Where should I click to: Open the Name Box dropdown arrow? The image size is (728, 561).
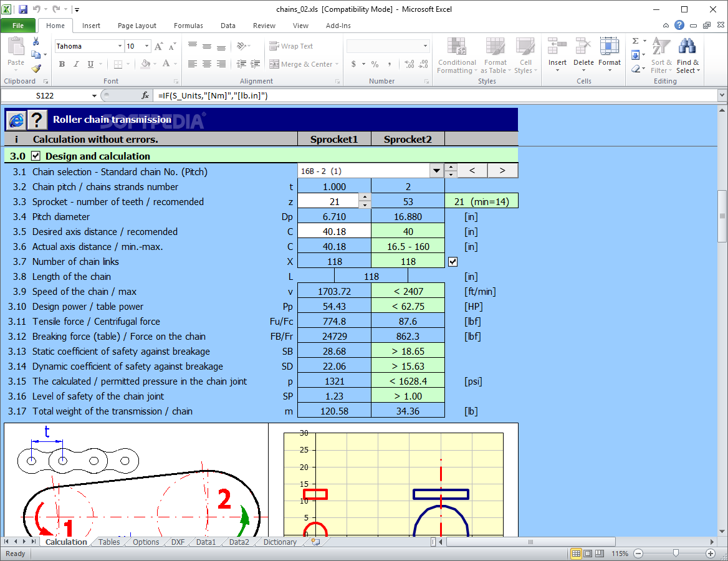click(94, 95)
